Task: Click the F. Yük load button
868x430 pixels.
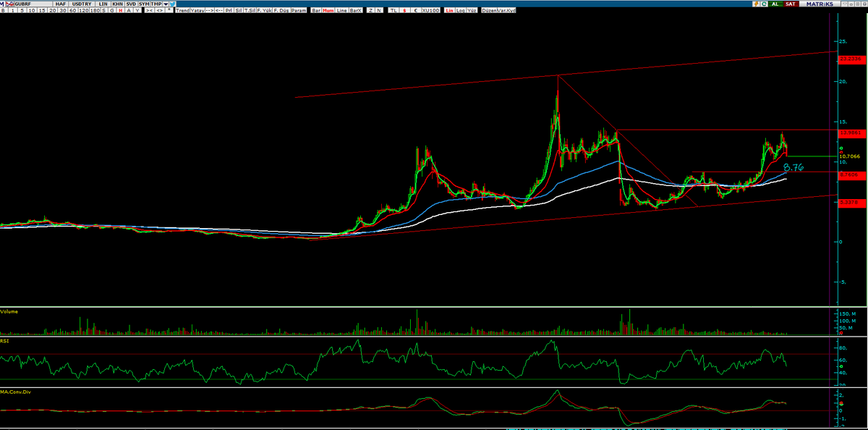Action: tap(264, 11)
